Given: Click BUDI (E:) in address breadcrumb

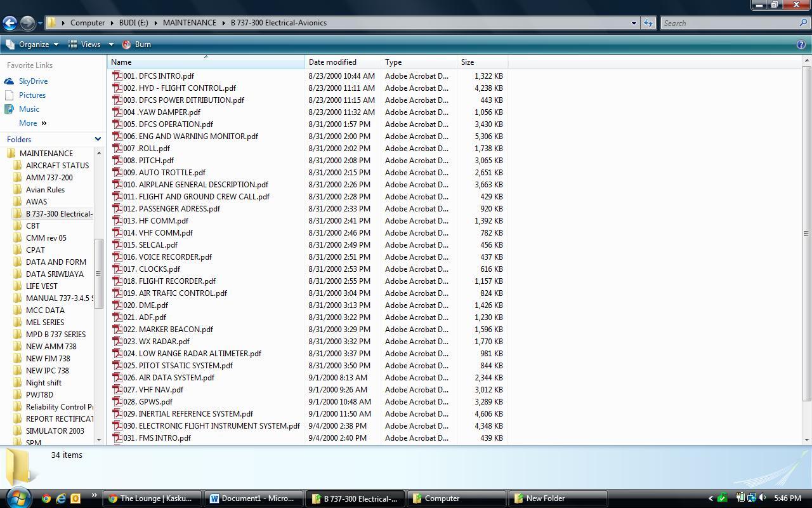Looking at the screenshot, I should [133, 23].
